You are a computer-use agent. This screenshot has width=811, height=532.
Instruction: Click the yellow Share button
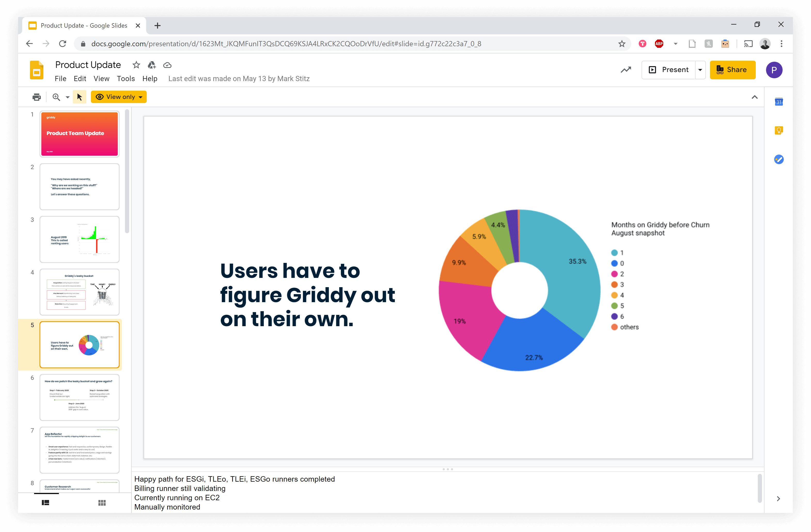733,70
